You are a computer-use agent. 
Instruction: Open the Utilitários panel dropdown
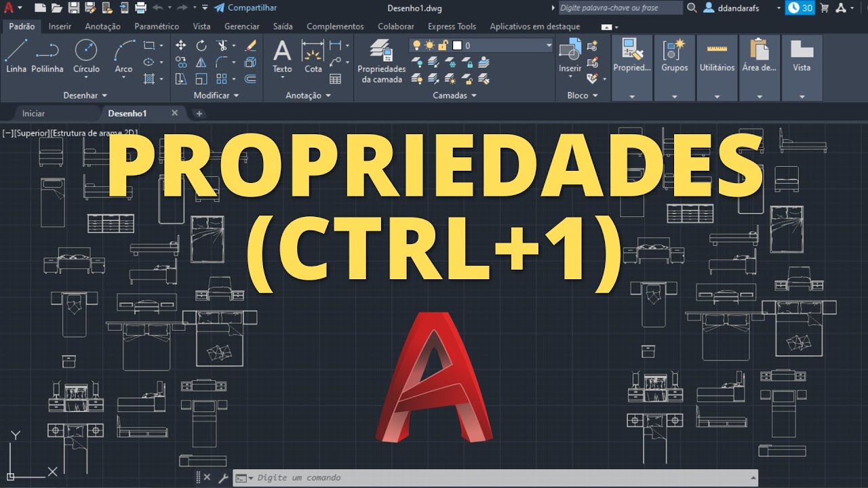717,96
